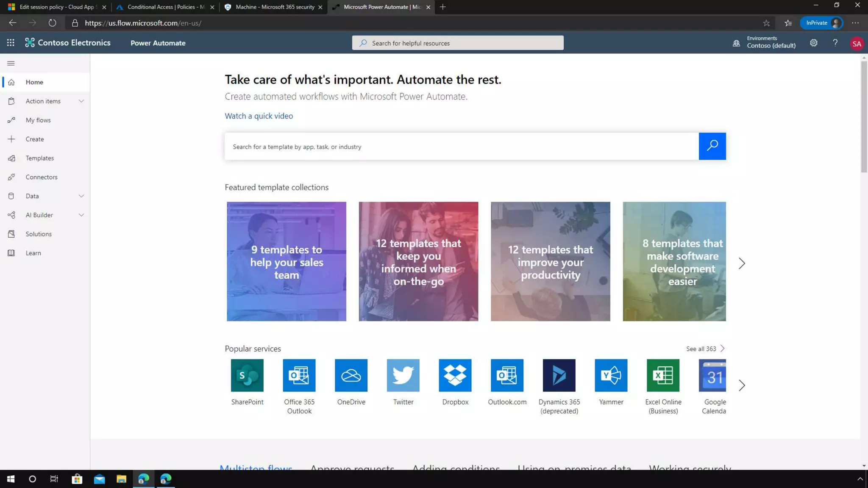Expand the Data section chevron
Screen dimensions: 868x488
tap(81, 196)
